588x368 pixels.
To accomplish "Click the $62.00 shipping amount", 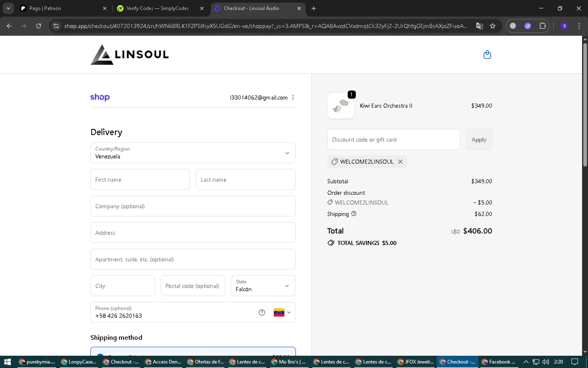I will [483, 214].
